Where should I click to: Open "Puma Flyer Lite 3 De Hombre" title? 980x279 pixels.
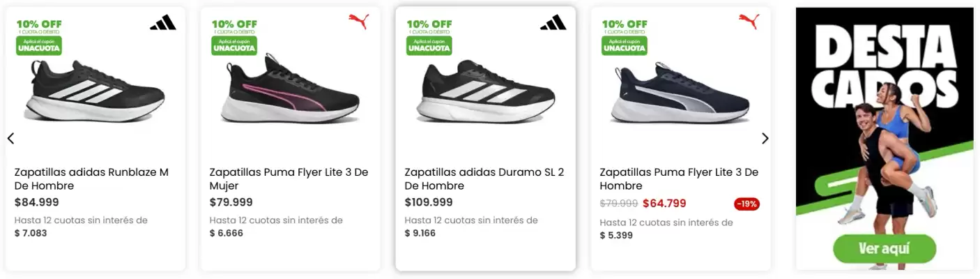[x=679, y=179]
